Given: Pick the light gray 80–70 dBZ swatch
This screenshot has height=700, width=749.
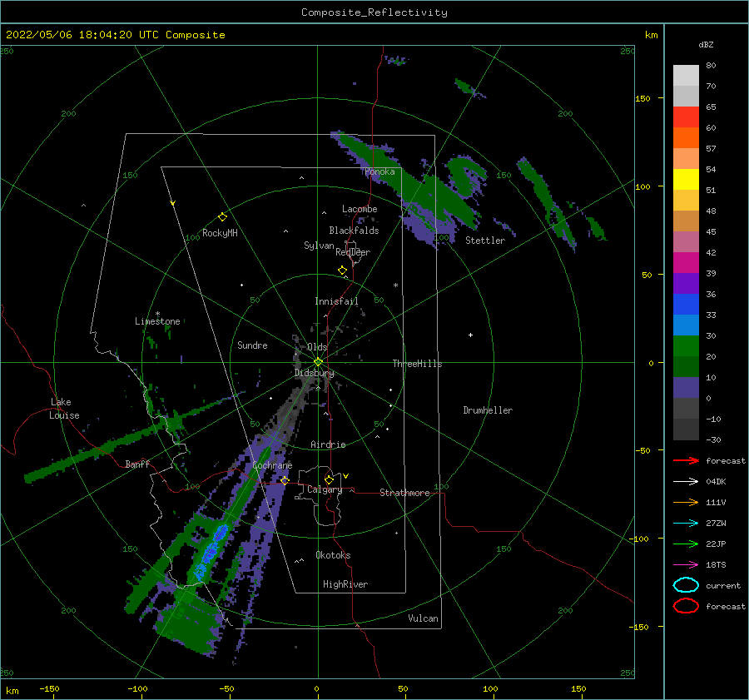Looking at the screenshot, I should point(686,76).
